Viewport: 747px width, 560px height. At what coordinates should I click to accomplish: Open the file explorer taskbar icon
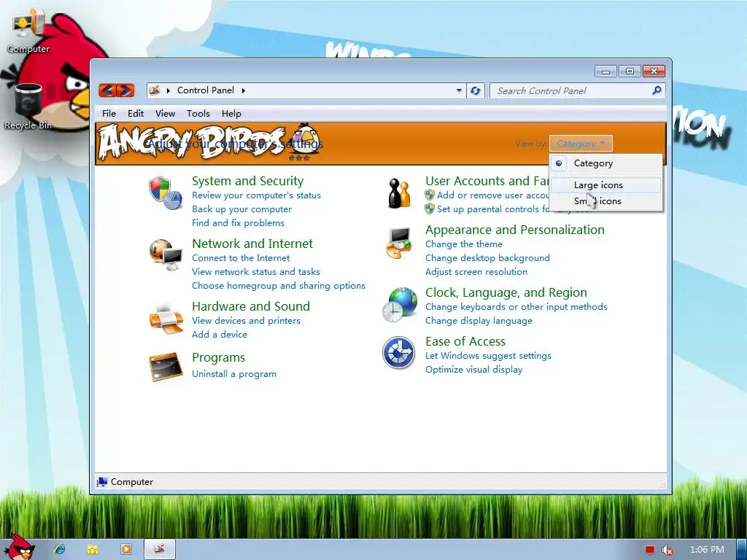point(93,550)
